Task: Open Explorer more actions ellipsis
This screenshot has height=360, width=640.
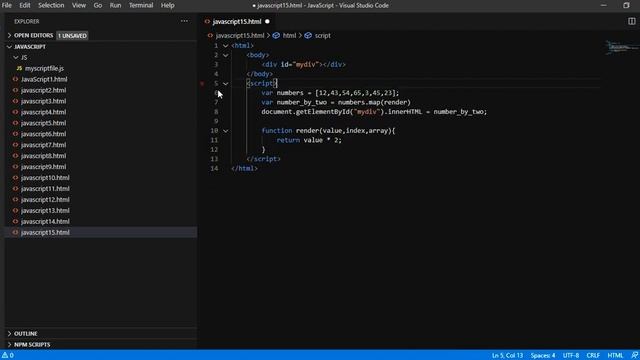Action: pyautogui.click(x=184, y=21)
